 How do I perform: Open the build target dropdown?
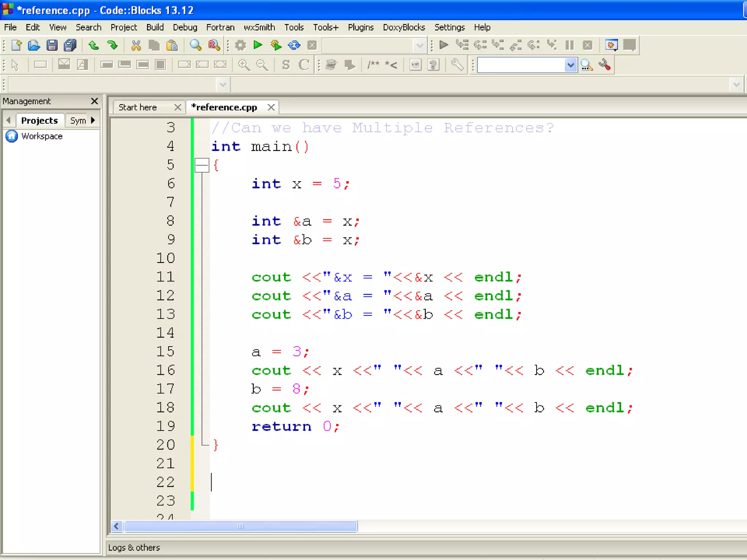click(x=419, y=46)
